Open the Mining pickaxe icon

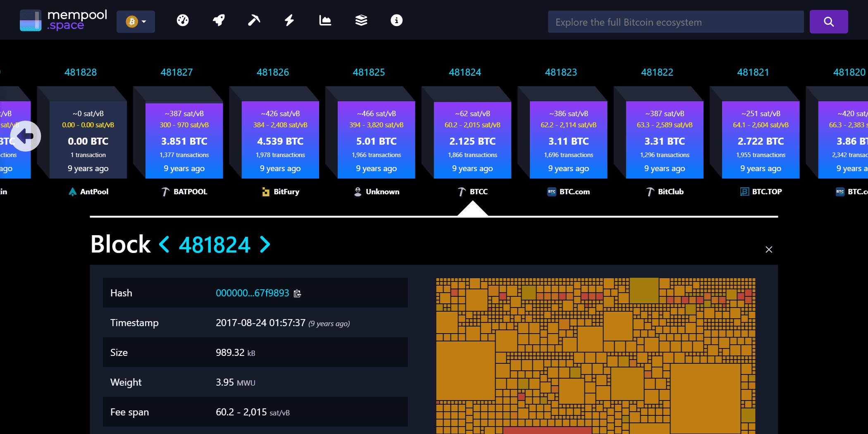pyautogui.click(x=254, y=20)
